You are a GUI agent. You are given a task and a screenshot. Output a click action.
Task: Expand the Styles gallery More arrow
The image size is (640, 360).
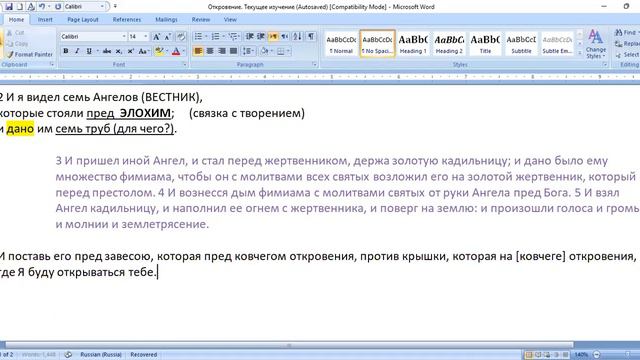tap(580, 53)
